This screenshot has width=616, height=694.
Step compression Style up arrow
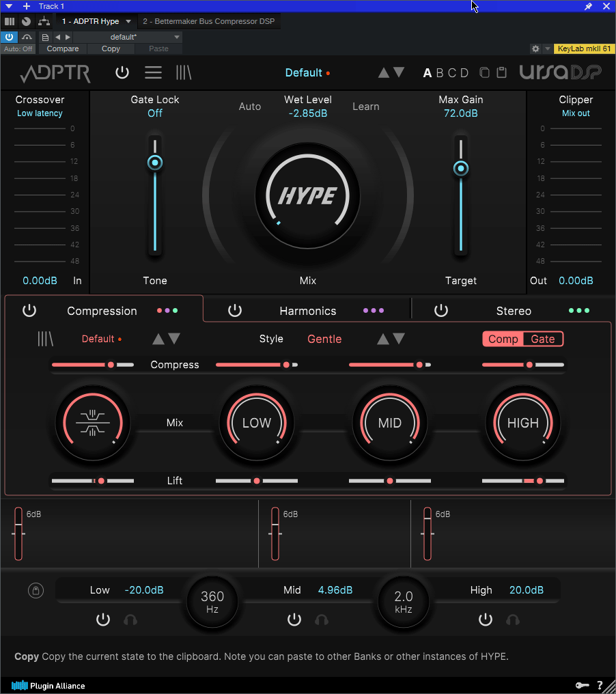pyautogui.click(x=383, y=339)
